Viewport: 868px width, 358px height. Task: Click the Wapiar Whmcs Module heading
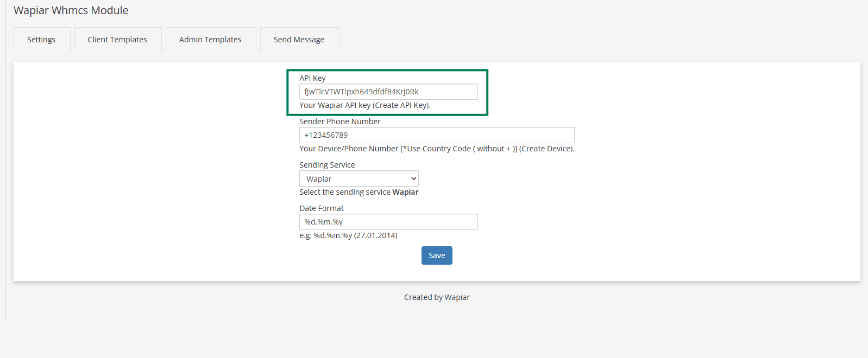(x=71, y=10)
